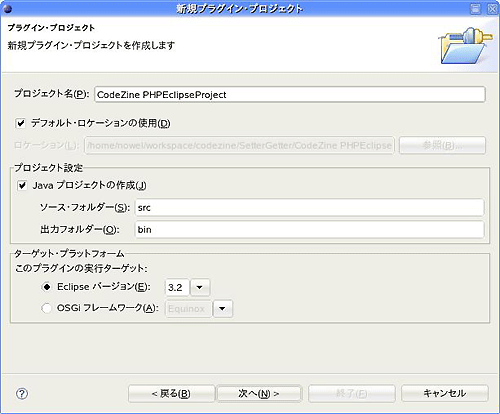This screenshot has width=500, height=414.
Task: Click the 参照(R) browse button
Action: point(442,145)
